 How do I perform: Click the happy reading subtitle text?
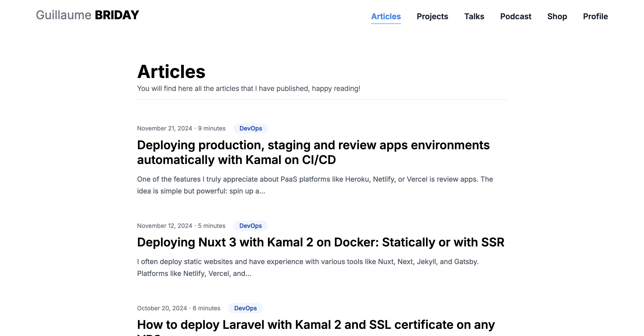[248, 89]
